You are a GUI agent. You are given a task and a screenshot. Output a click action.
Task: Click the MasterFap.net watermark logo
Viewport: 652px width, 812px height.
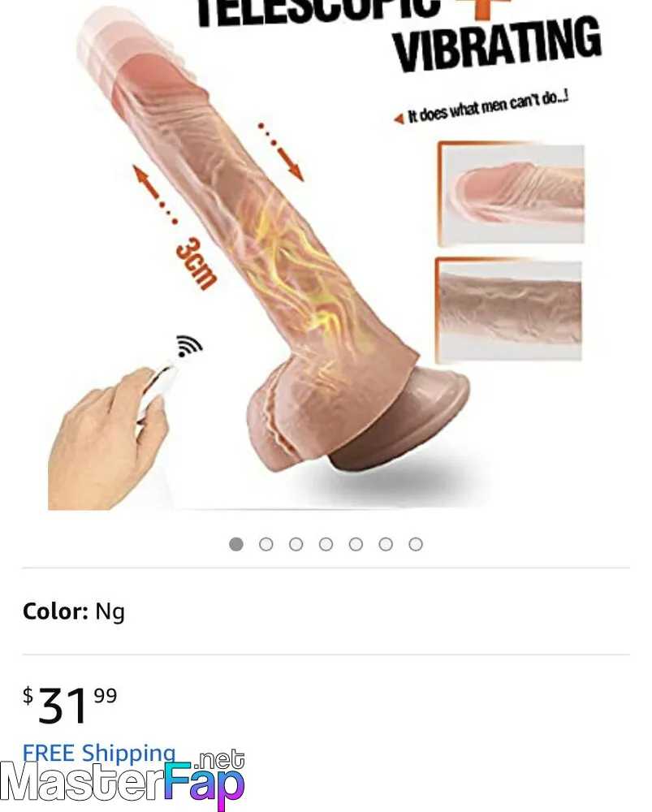pyautogui.click(x=123, y=780)
